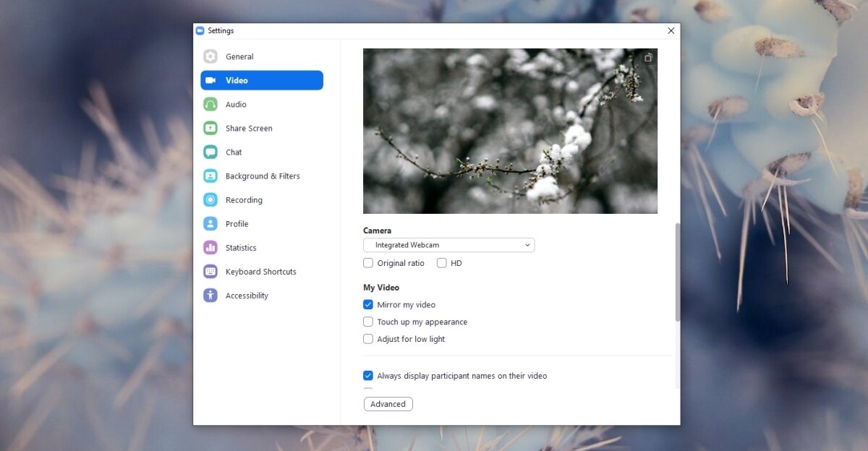Screen dimensions: 868x451
Task: Open the Audio settings section
Action: pos(210,104)
